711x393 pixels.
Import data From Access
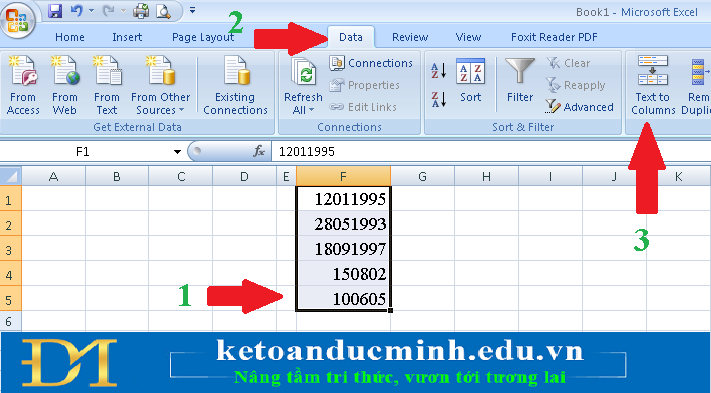pyautogui.click(x=23, y=85)
